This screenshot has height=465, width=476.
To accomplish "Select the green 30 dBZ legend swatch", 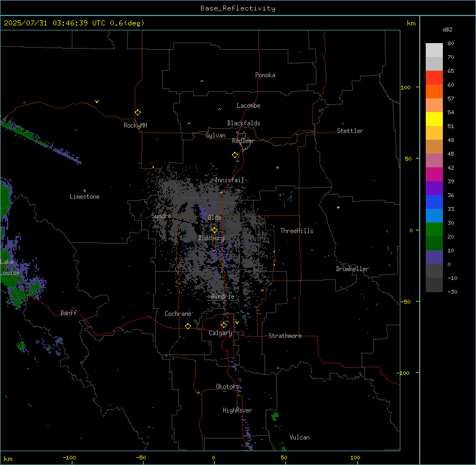I will 434,229.
